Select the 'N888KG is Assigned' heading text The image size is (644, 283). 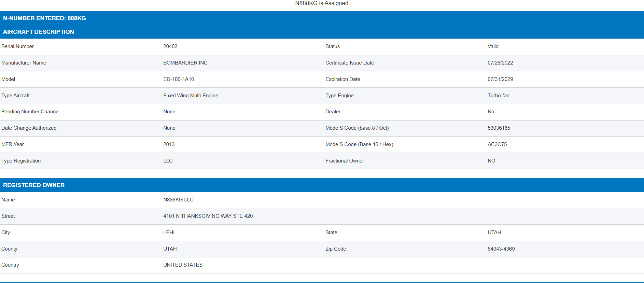click(322, 3)
